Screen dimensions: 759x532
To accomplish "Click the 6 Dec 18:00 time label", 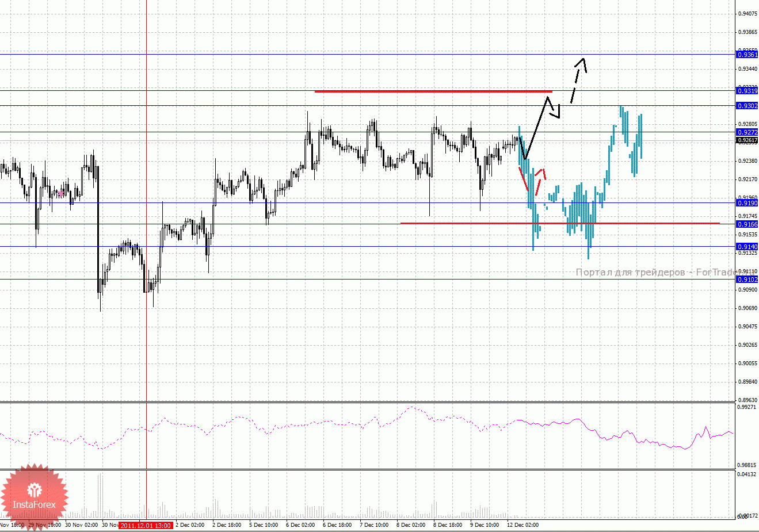I will click(337, 525).
